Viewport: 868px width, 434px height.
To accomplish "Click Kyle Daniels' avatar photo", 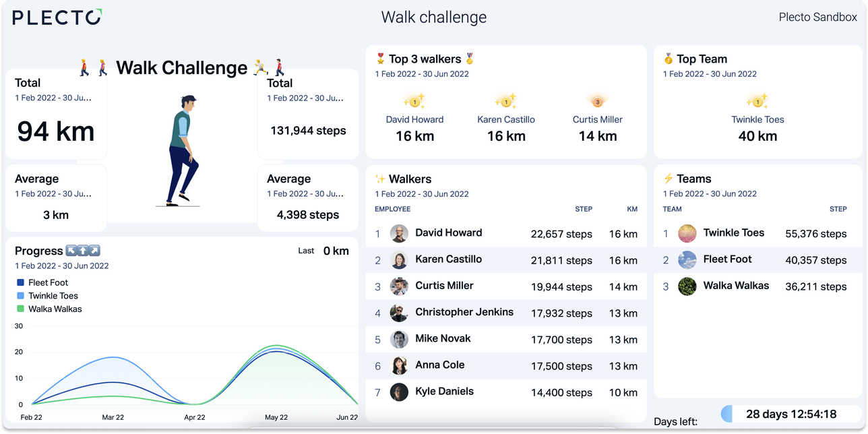I will point(399,392).
